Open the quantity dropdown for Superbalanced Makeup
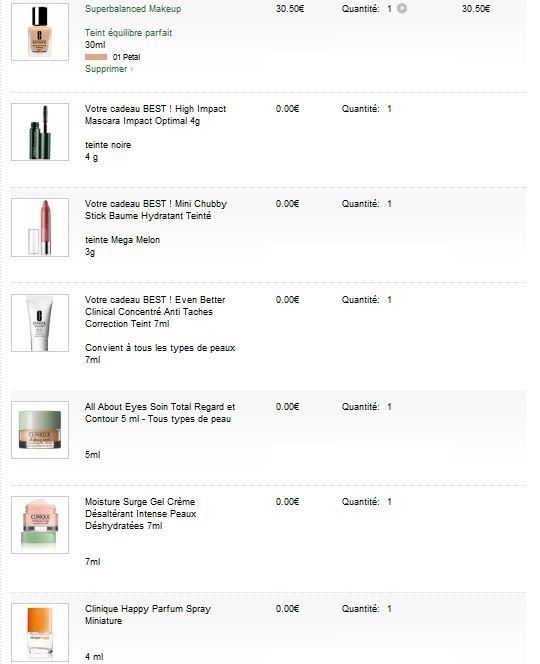Screen dimensions: 540x664 [402, 8]
